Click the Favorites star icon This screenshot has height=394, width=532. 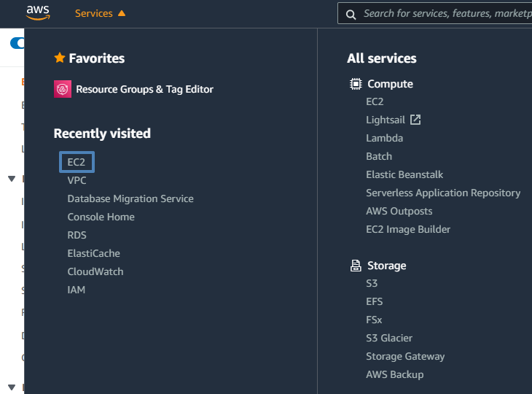point(60,58)
